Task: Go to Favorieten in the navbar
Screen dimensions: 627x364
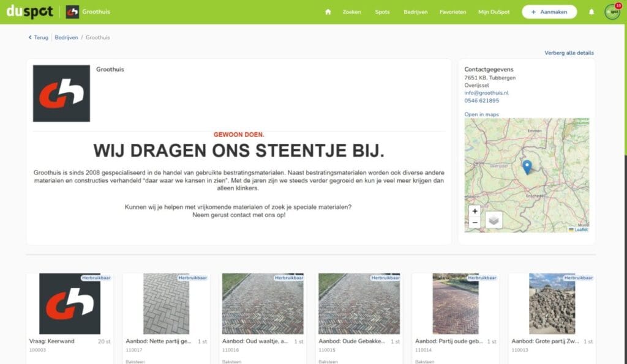Action: click(452, 12)
